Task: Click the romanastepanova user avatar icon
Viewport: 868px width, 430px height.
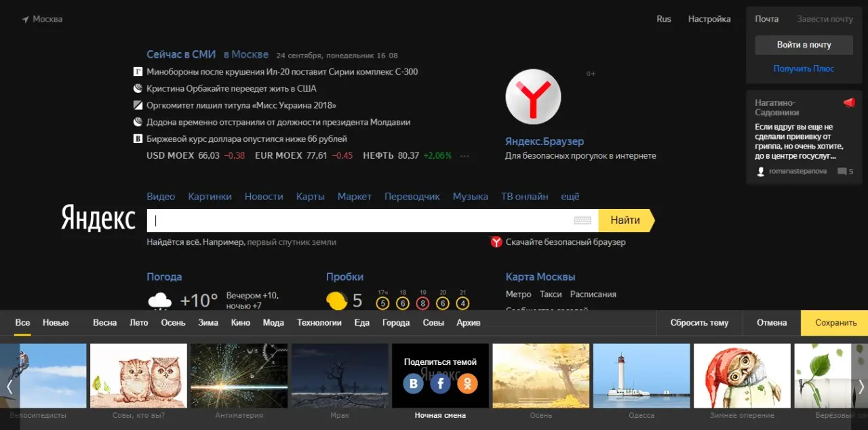Action: tap(761, 172)
